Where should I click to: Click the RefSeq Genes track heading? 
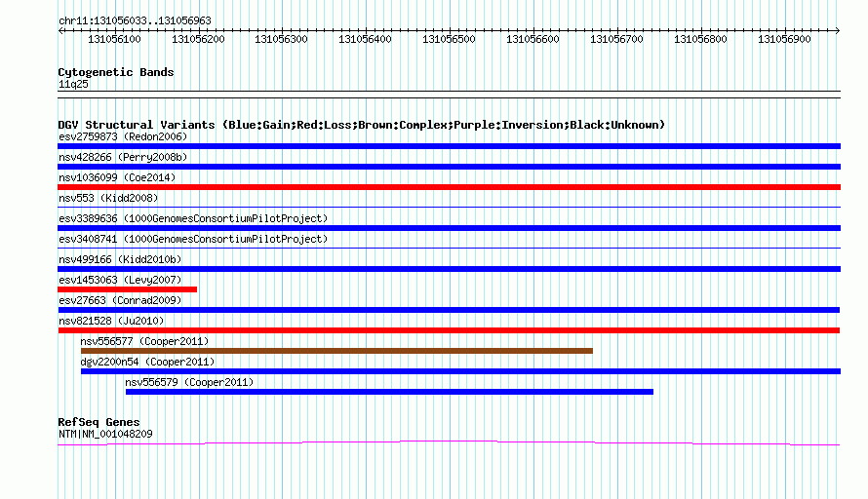pyautogui.click(x=99, y=422)
